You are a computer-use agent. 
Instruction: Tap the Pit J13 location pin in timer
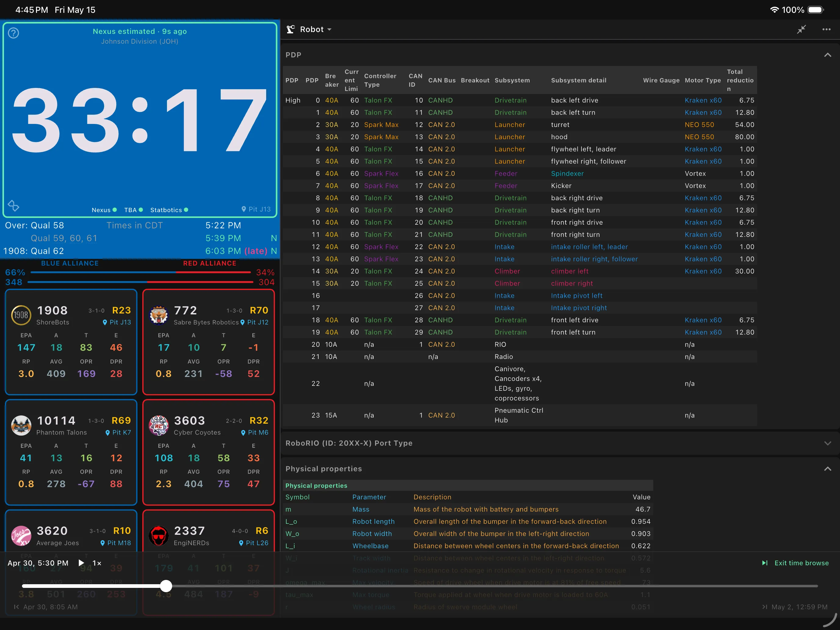pos(256,209)
